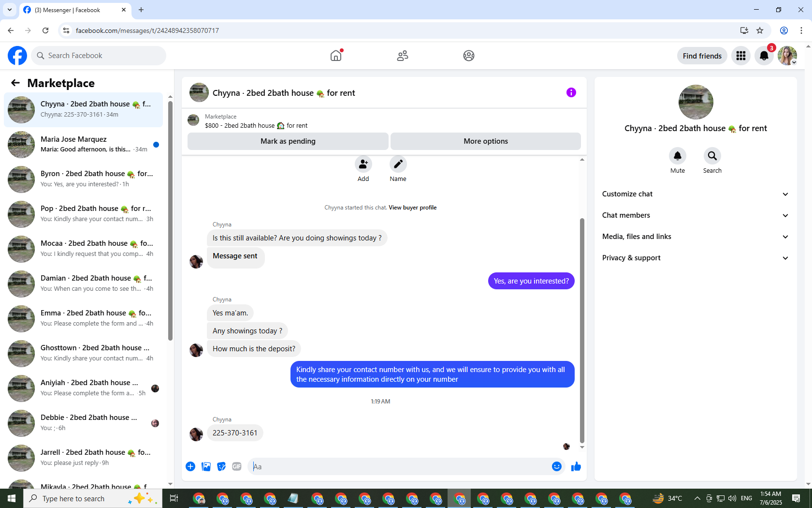Open Chrome profile icon in toolbar
812x508 pixels.
[784, 30]
